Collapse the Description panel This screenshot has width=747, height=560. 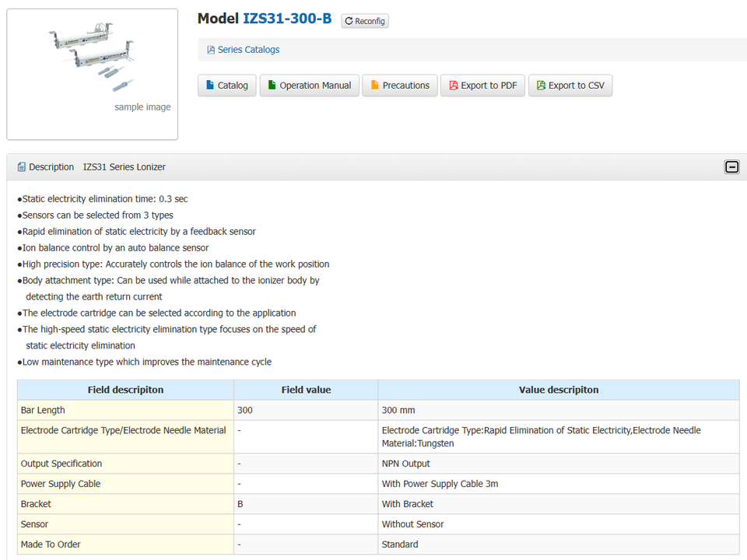click(x=731, y=167)
